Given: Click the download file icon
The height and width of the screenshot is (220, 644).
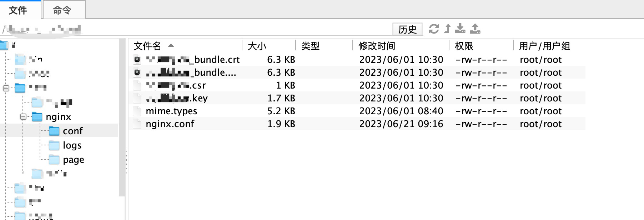Looking at the screenshot, I should 461,29.
